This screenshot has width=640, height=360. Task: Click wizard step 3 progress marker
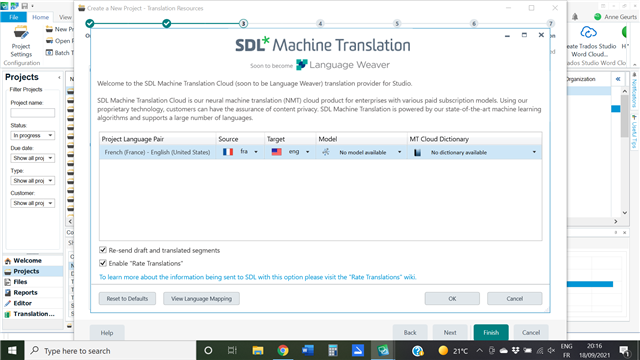point(243,24)
